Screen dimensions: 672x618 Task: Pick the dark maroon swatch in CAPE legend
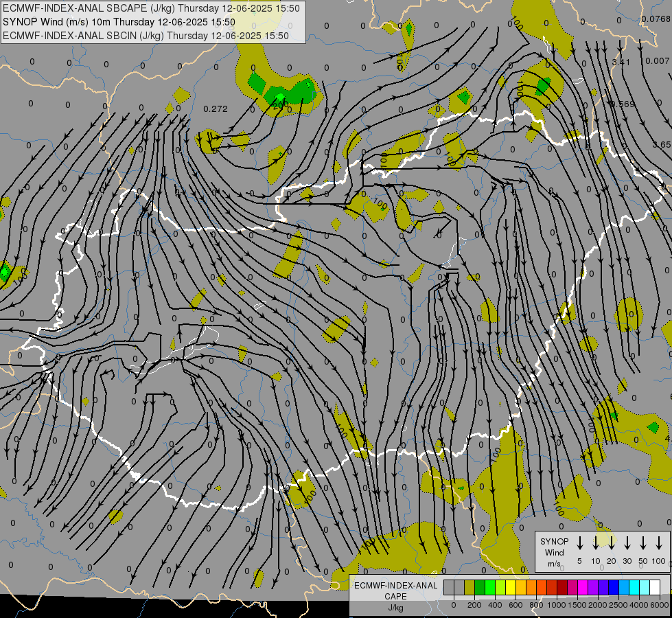[x=562, y=587]
